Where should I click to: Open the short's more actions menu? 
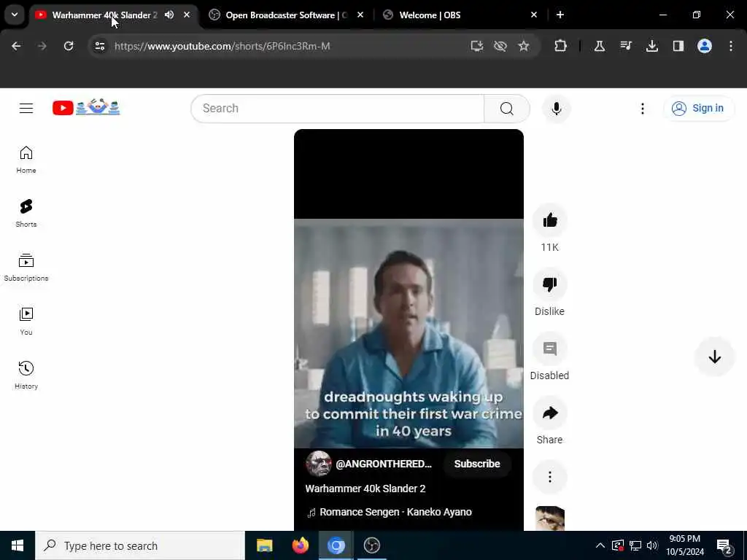click(550, 477)
